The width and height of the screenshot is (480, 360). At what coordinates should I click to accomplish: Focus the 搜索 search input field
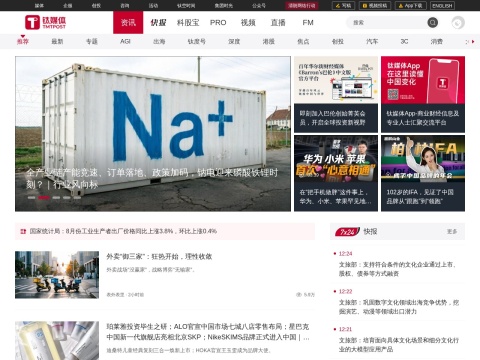tap(387, 22)
